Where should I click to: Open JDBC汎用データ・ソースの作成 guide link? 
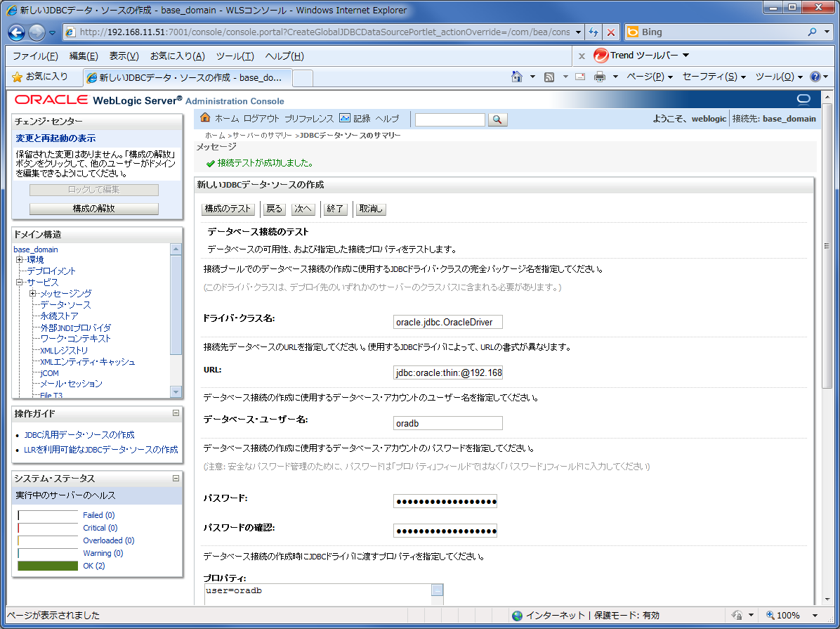(79, 435)
